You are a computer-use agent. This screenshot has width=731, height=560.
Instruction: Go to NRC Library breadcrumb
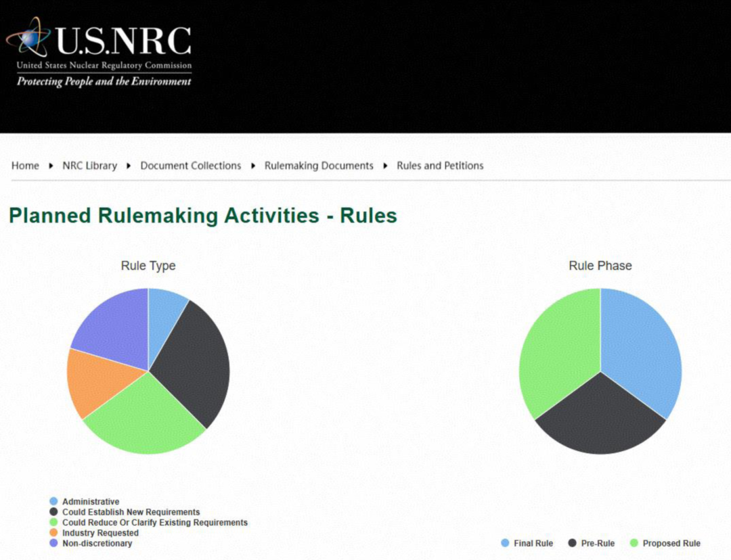89,166
